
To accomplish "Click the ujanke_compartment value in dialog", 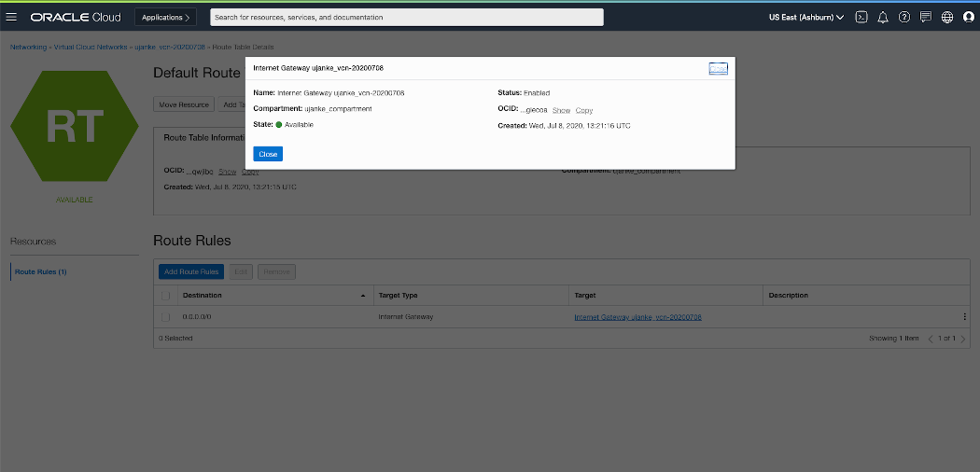I will [x=338, y=108].
